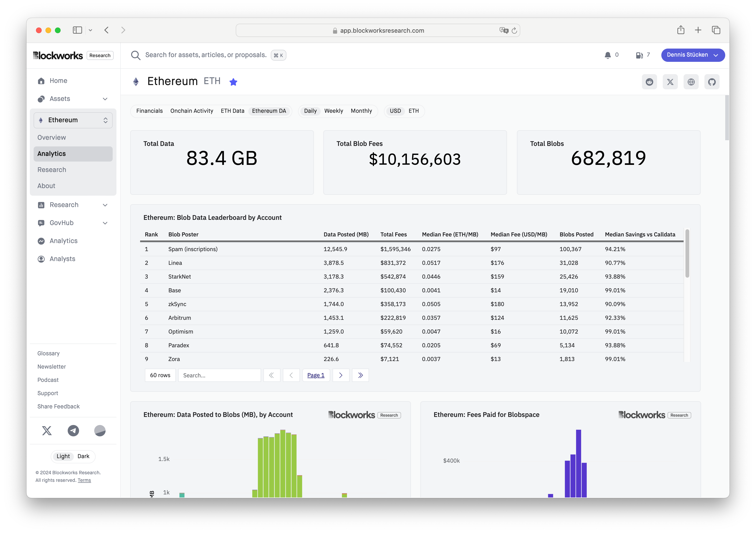Open the website globe icon
Screen dimensions: 756x533
[x=691, y=82]
